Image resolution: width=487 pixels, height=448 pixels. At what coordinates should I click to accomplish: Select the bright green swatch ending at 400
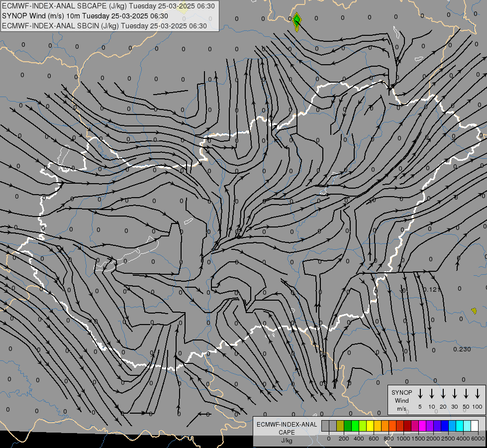(355, 426)
